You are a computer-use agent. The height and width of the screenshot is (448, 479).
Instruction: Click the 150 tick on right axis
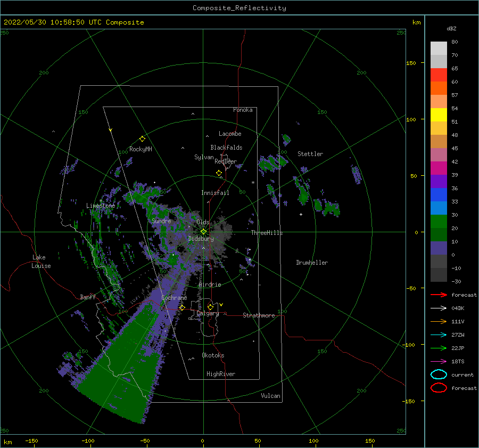(411, 63)
